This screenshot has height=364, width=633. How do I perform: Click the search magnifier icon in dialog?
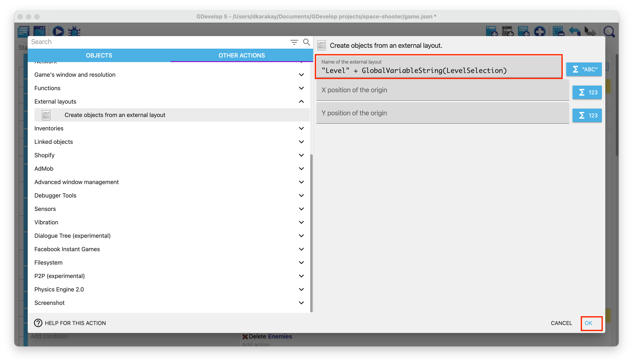click(306, 42)
